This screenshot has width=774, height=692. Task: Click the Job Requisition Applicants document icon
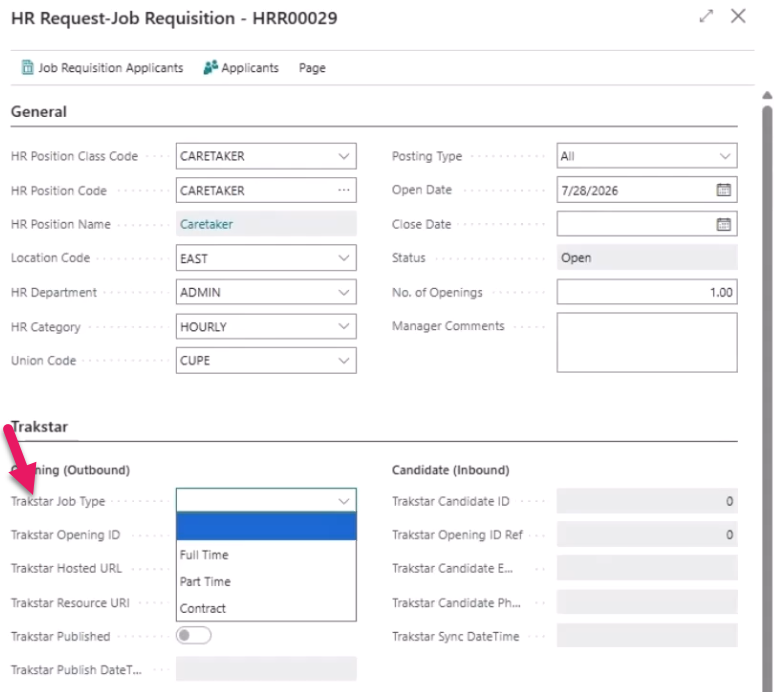tap(28, 67)
